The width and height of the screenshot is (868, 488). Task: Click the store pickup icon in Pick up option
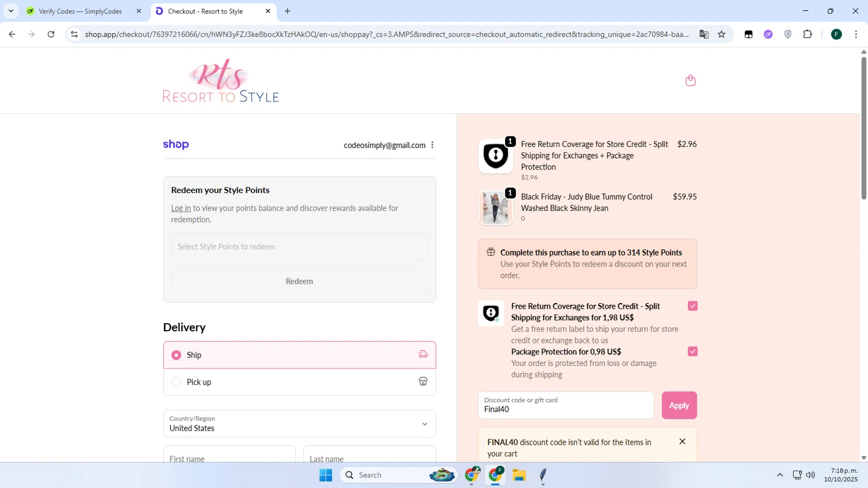(x=423, y=382)
